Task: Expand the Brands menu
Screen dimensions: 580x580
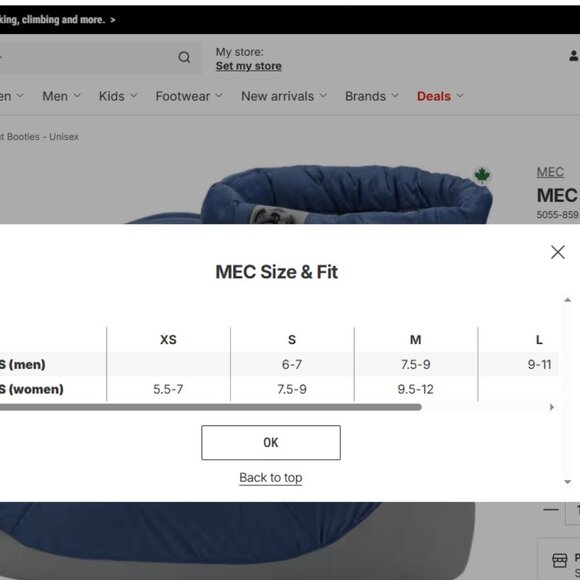Action: pyautogui.click(x=372, y=96)
